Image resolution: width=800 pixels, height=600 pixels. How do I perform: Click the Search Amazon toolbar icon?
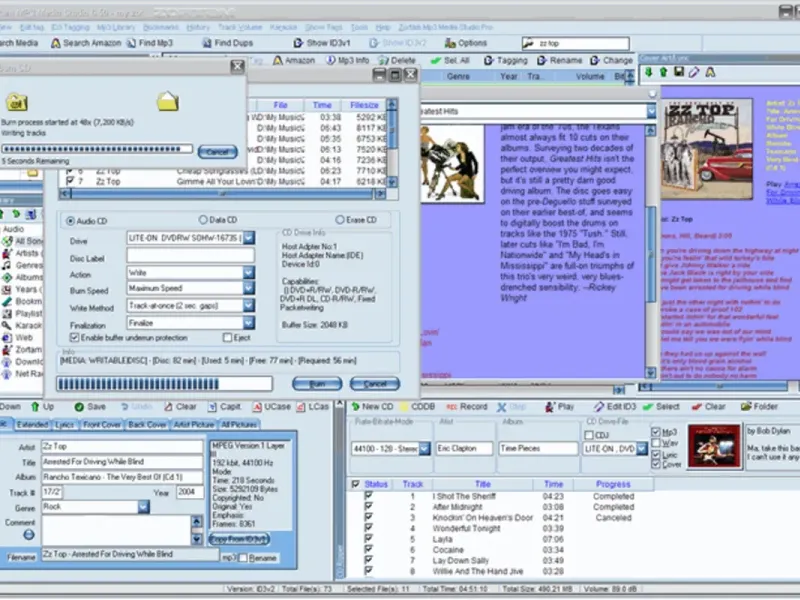tap(56, 43)
